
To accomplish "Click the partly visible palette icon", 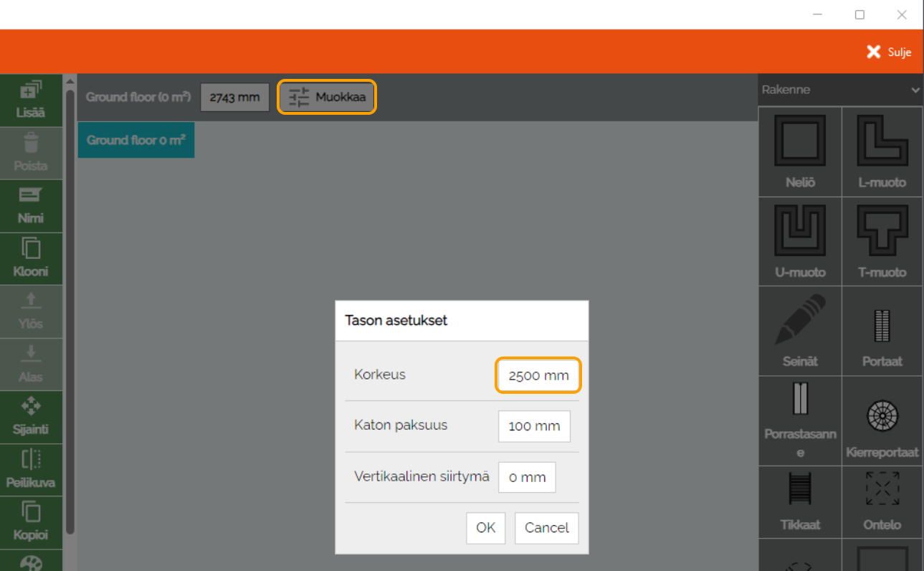I will point(31,562).
